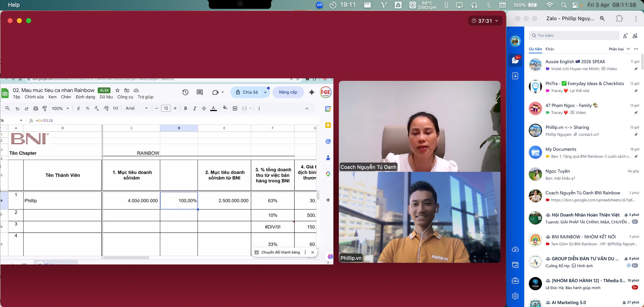
Task: Open version history clock icon
Action: pyautogui.click(x=185, y=92)
